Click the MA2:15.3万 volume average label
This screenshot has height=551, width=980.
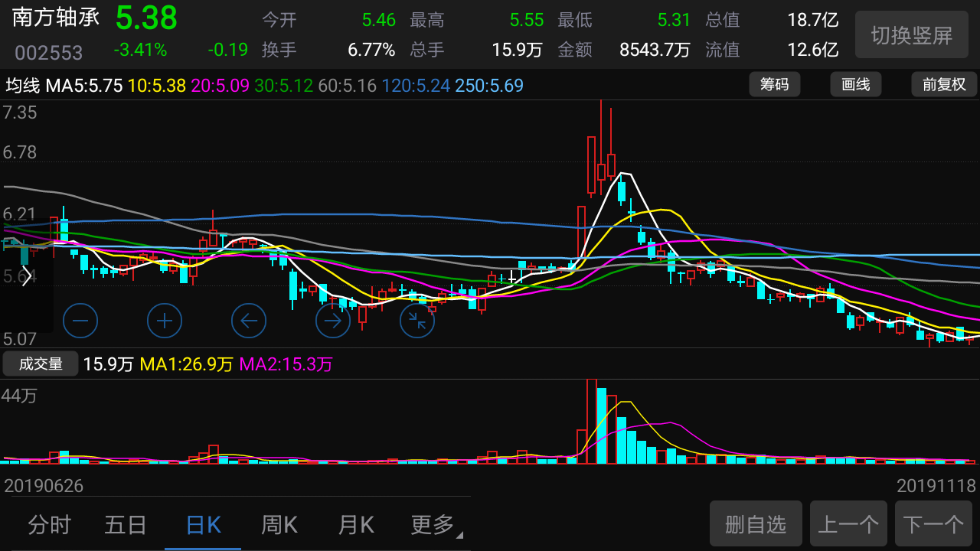click(x=286, y=364)
